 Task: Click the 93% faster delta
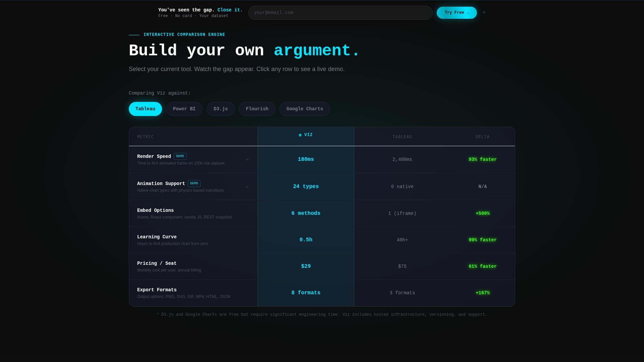pos(482,160)
